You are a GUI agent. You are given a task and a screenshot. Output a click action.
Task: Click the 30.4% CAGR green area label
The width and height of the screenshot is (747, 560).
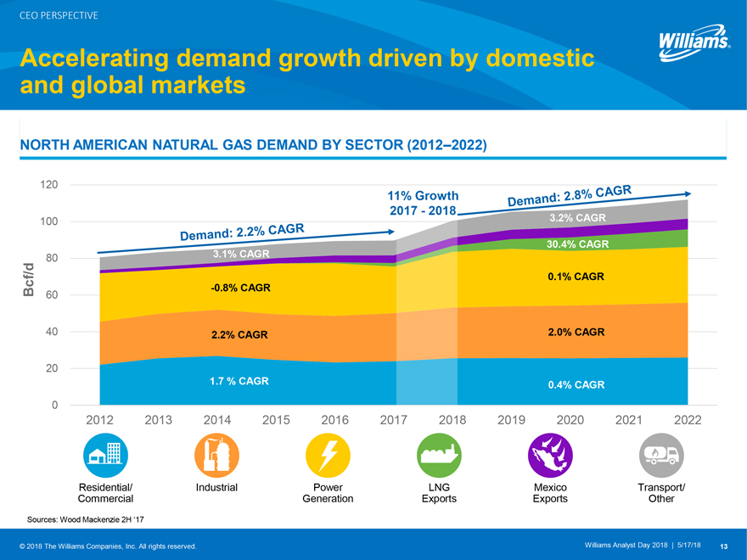tap(578, 244)
